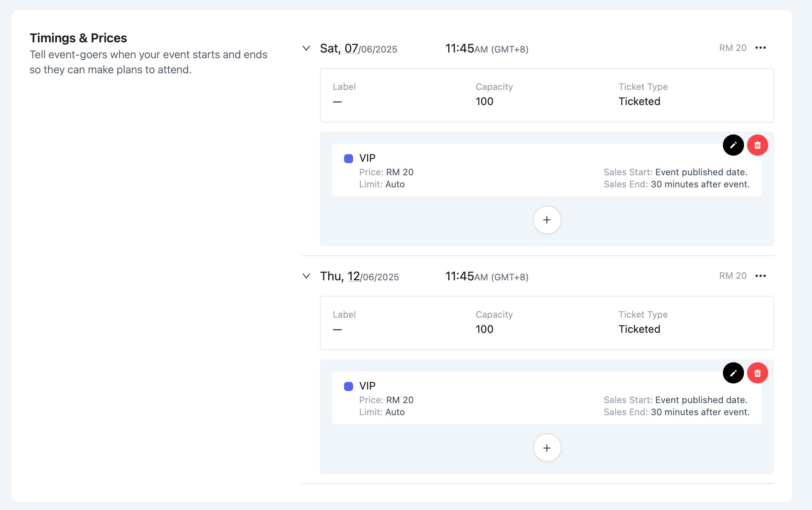
Task: Click the RM 20 price of first timing
Action: point(732,48)
